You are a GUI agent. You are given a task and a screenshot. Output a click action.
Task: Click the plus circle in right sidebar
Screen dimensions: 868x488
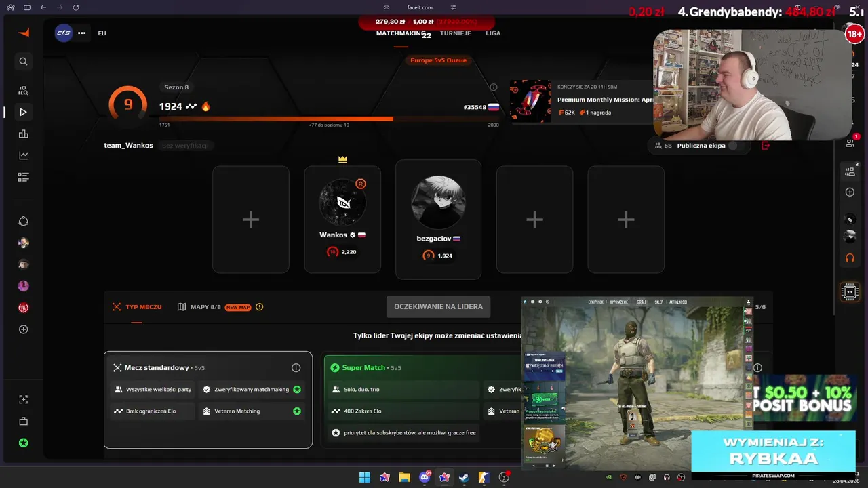[850, 192]
